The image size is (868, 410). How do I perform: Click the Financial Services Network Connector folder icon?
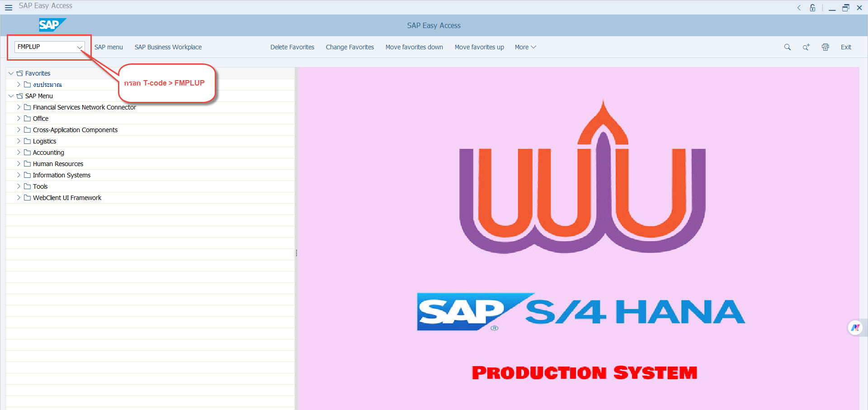pyautogui.click(x=27, y=107)
